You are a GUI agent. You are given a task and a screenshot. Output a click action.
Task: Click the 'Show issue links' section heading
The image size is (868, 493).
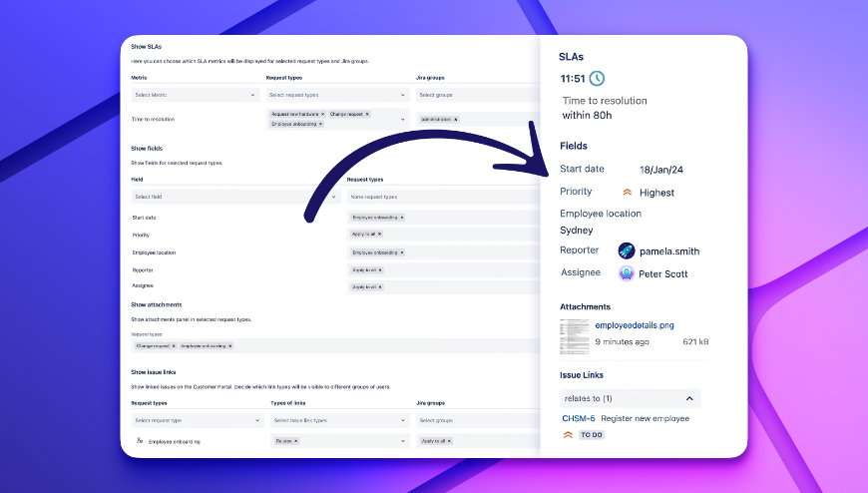154,372
